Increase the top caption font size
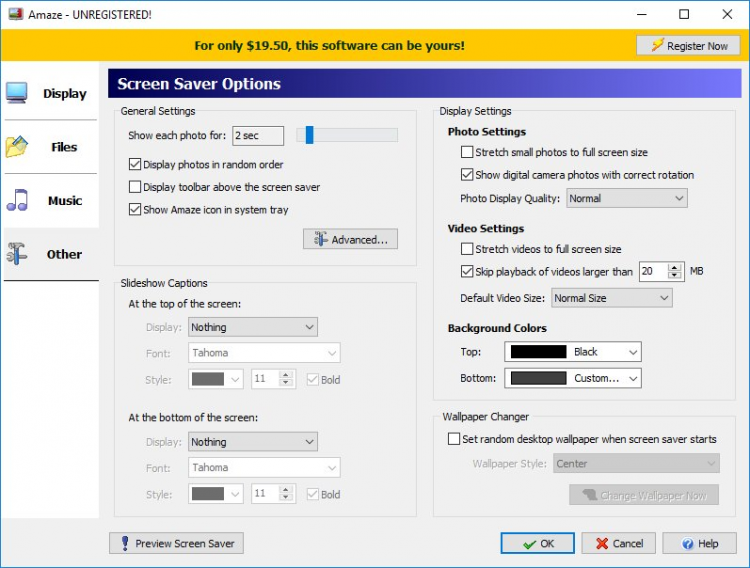This screenshot has height=568, width=750. point(286,375)
